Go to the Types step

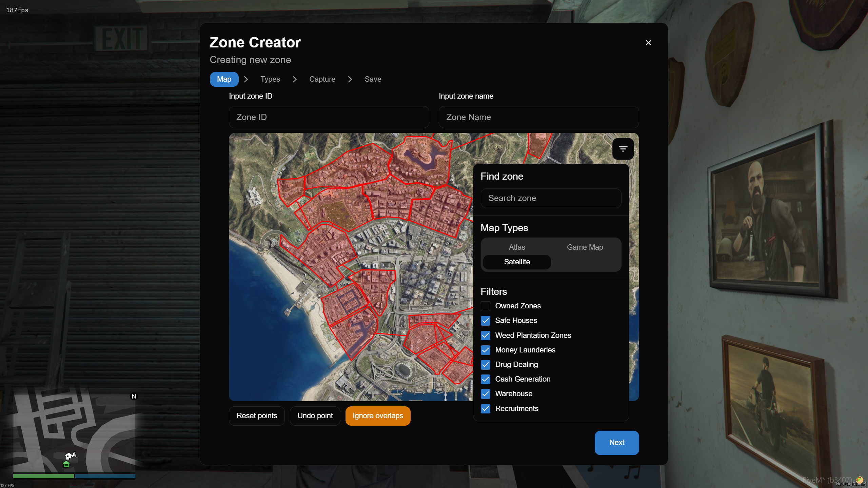pos(270,79)
